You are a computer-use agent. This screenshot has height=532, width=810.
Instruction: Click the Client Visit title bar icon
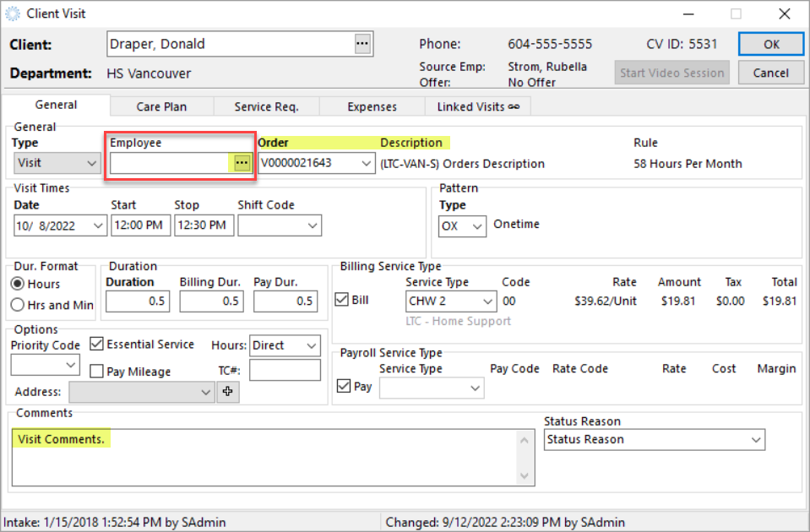tap(12, 13)
